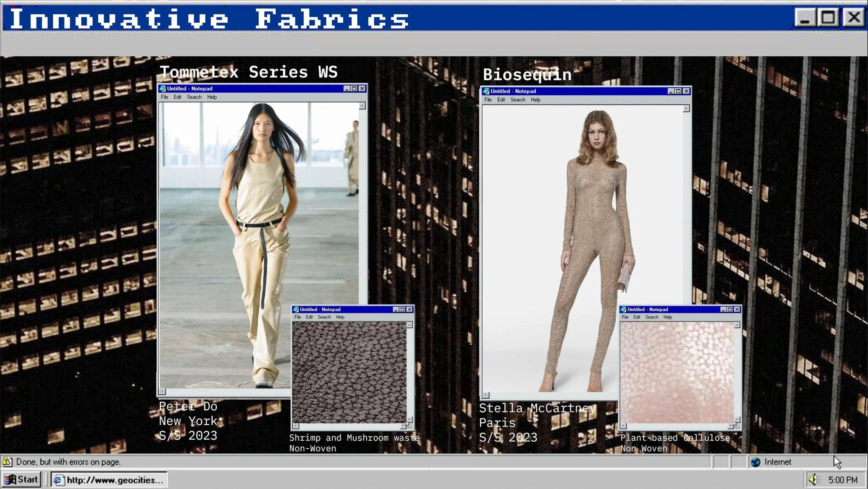Open File menu in Peter Do window

pos(164,97)
